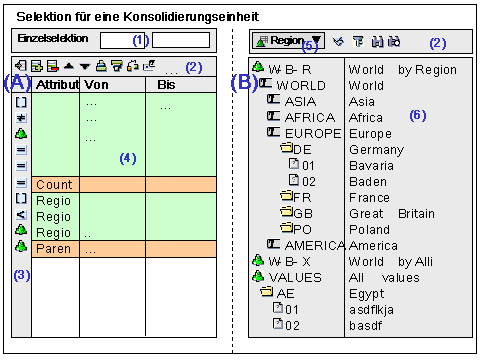Expand the PO folder icon

coord(286,227)
